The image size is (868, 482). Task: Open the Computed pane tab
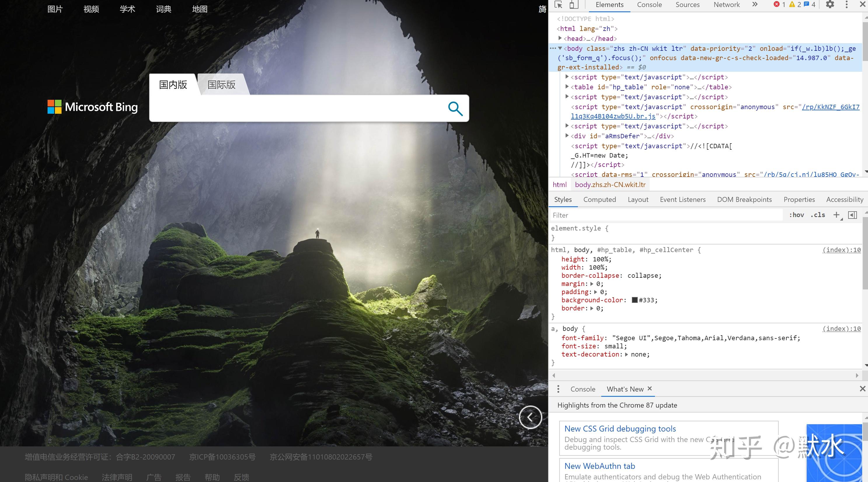tap(599, 199)
